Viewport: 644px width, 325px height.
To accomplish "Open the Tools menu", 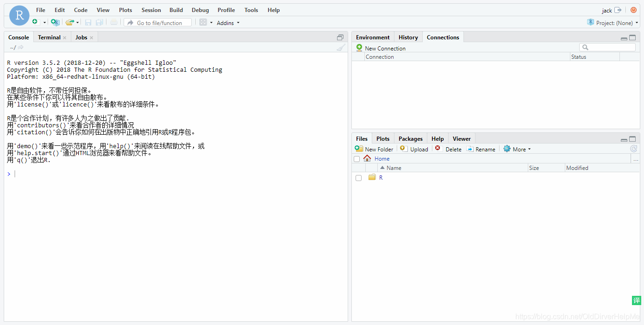I will tap(251, 10).
